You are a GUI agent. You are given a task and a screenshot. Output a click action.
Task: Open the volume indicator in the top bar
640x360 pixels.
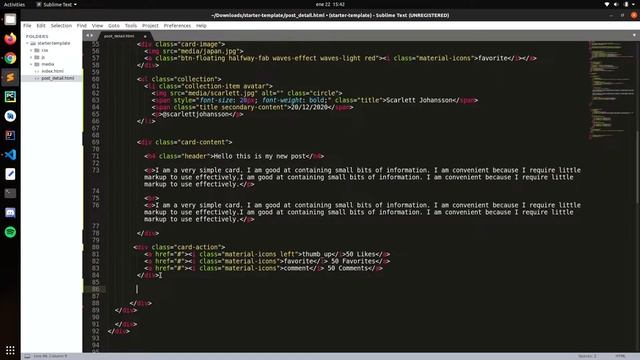tap(616, 4)
